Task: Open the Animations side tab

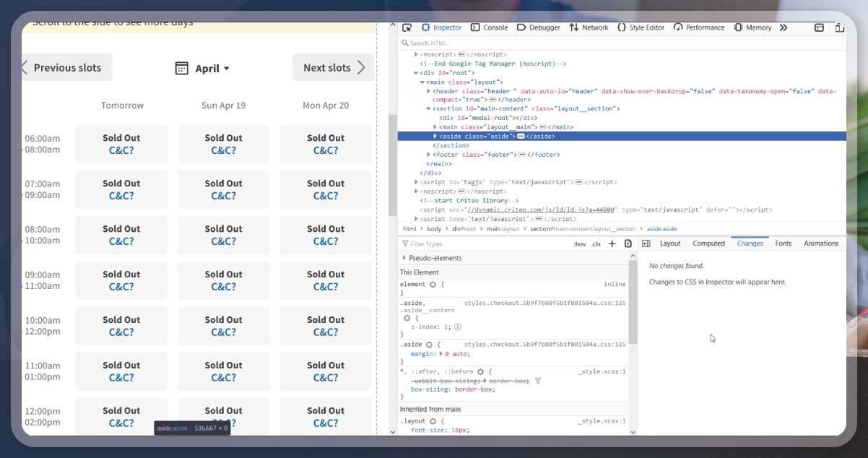Action: tap(821, 243)
